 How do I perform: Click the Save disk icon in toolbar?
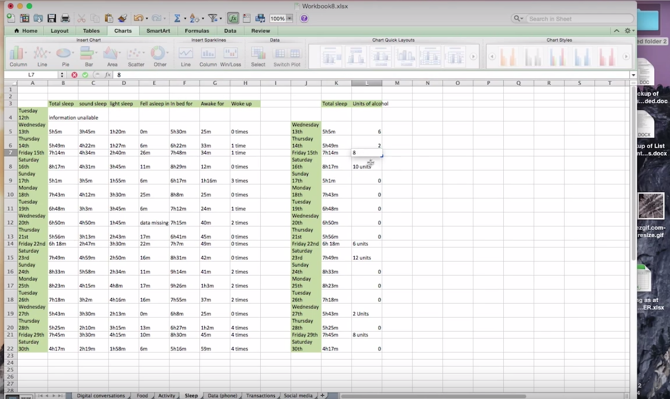click(x=52, y=18)
